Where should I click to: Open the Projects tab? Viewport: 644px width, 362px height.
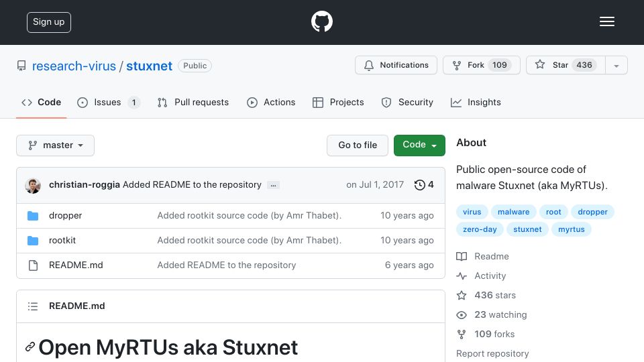pyautogui.click(x=338, y=102)
